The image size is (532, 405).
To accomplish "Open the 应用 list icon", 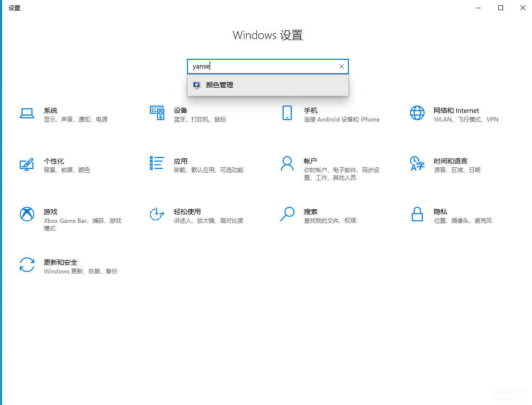I will 157,163.
